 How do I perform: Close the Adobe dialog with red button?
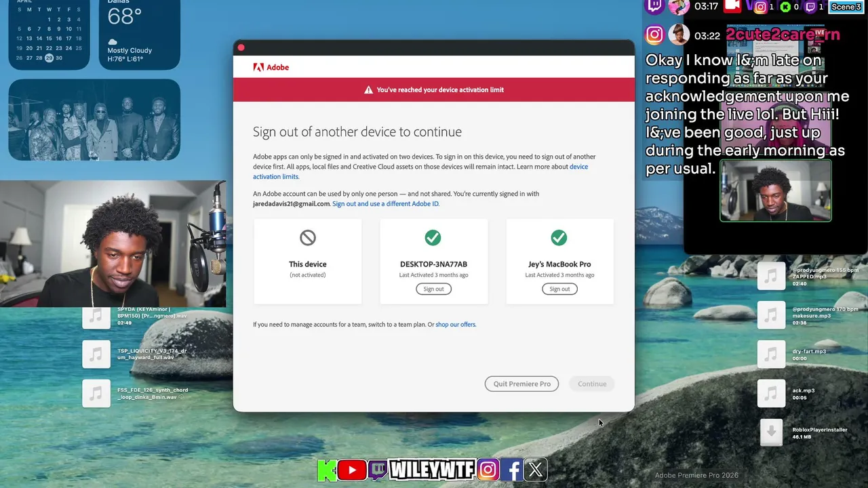coord(241,47)
